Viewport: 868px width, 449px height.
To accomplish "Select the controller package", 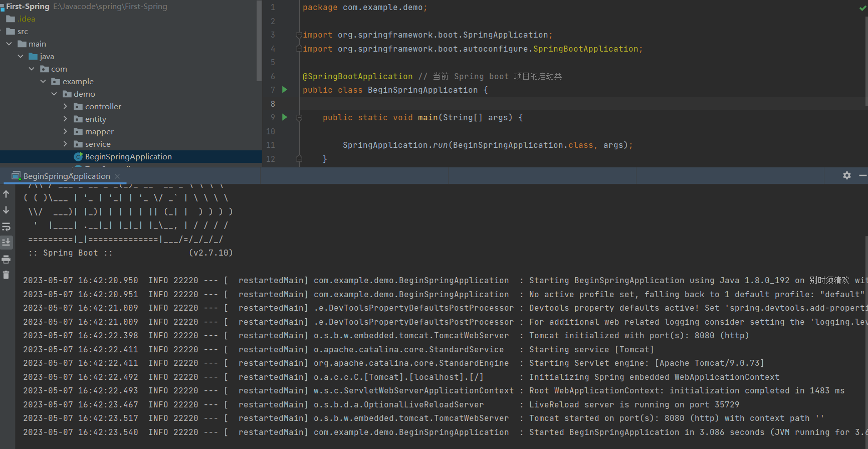I will 98,107.
